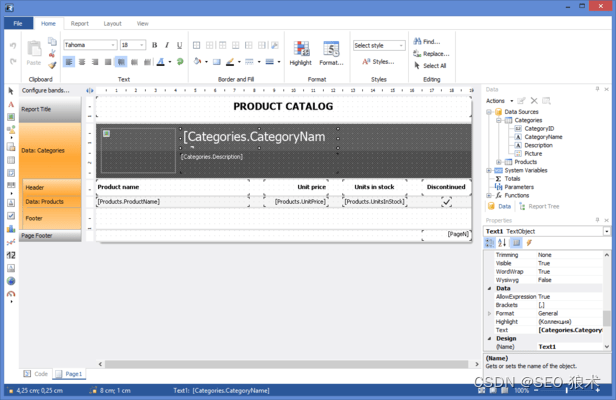
Task: Expand System Variables tree node
Action: click(x=489, y=171)
